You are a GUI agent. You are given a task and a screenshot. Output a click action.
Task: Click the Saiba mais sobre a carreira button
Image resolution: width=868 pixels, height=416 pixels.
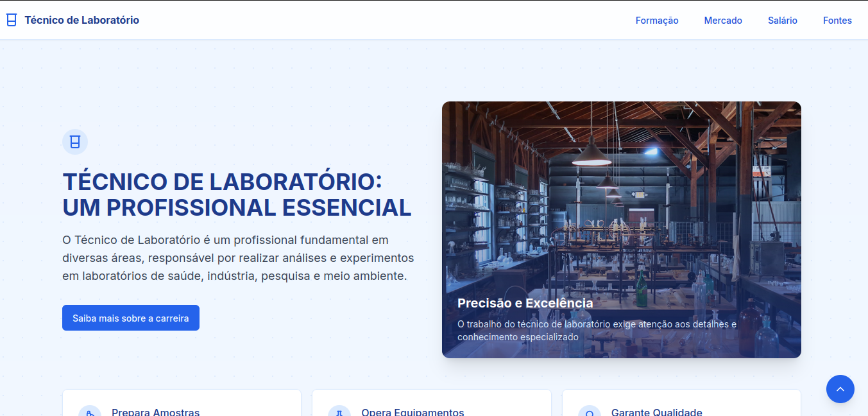(x=130, y=317)
